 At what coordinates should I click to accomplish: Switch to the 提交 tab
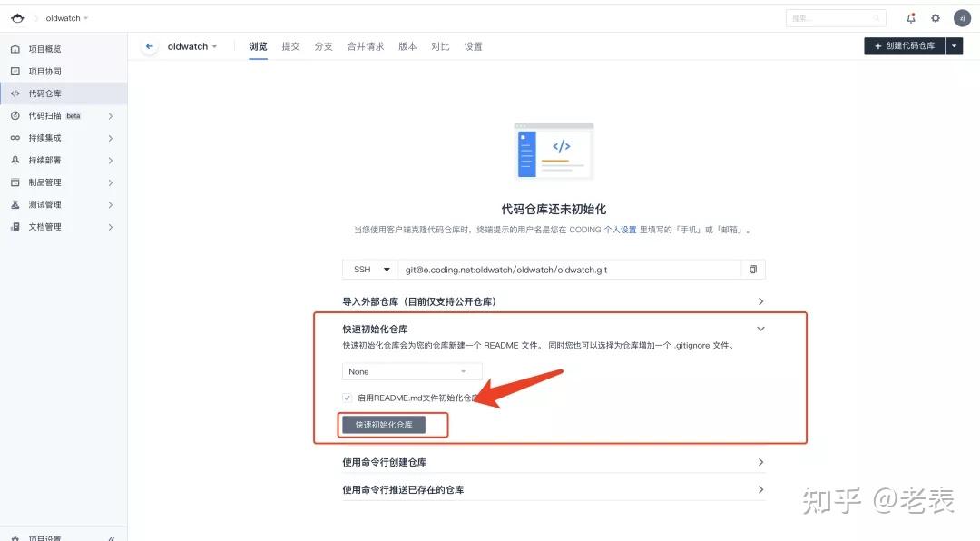[290, 46]
